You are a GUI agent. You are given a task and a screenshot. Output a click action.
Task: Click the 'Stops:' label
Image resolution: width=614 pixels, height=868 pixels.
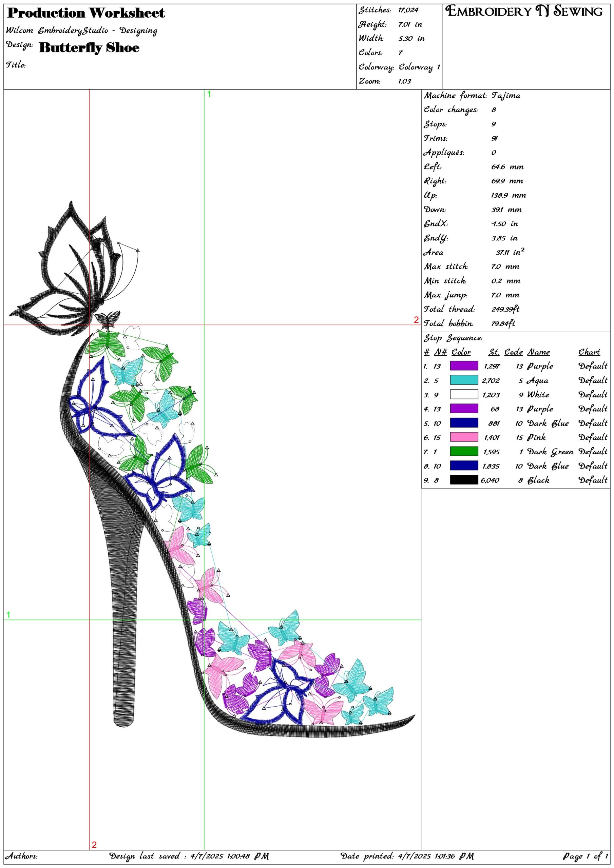tap(435, 124)
